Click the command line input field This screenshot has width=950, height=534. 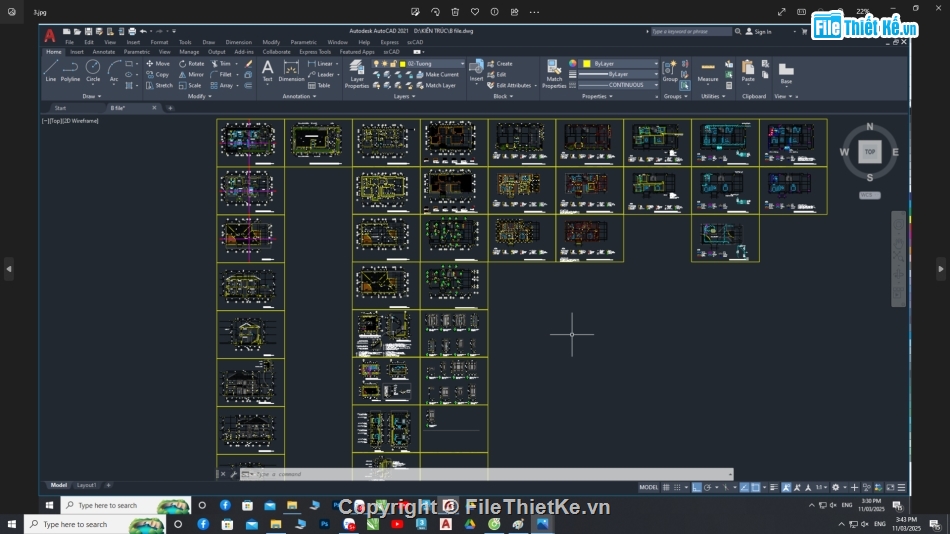click(488, 474)
